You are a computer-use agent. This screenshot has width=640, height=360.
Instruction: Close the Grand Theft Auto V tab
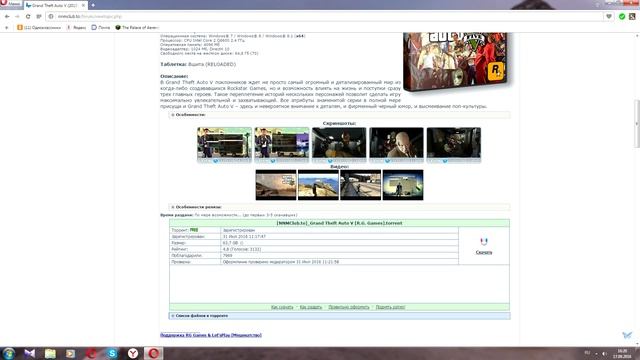(x=83, y=5)
